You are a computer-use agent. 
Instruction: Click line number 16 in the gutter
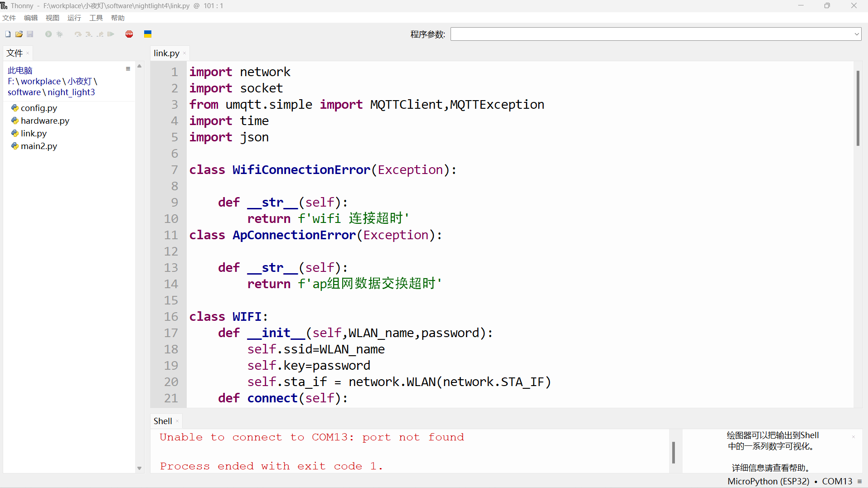coord(171,317)
